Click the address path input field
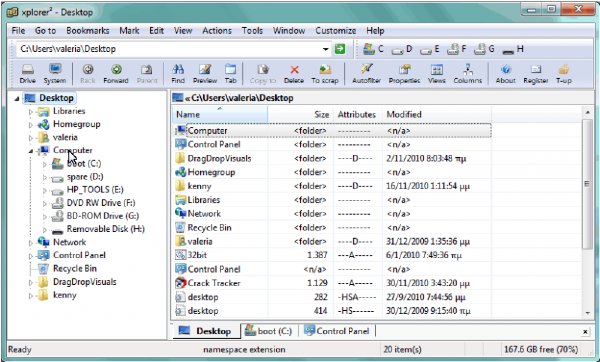600x362 pixels. coord(168,49)
